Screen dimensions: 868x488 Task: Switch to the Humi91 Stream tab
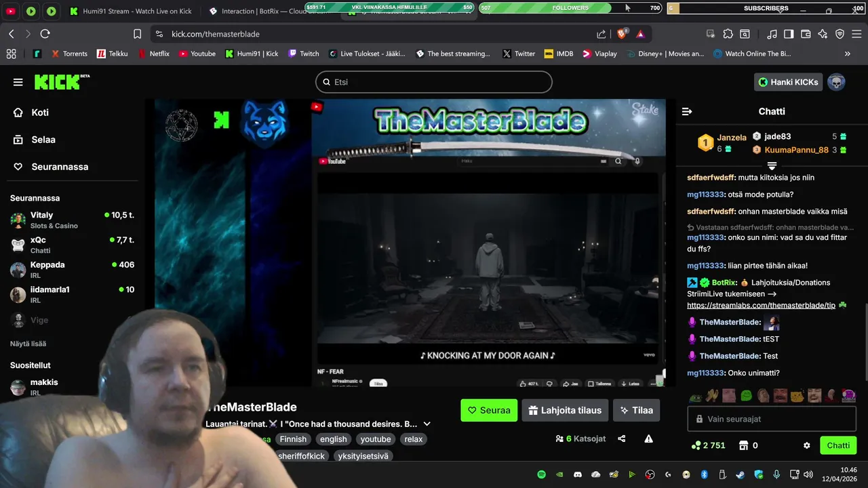[x=130, y=11]
